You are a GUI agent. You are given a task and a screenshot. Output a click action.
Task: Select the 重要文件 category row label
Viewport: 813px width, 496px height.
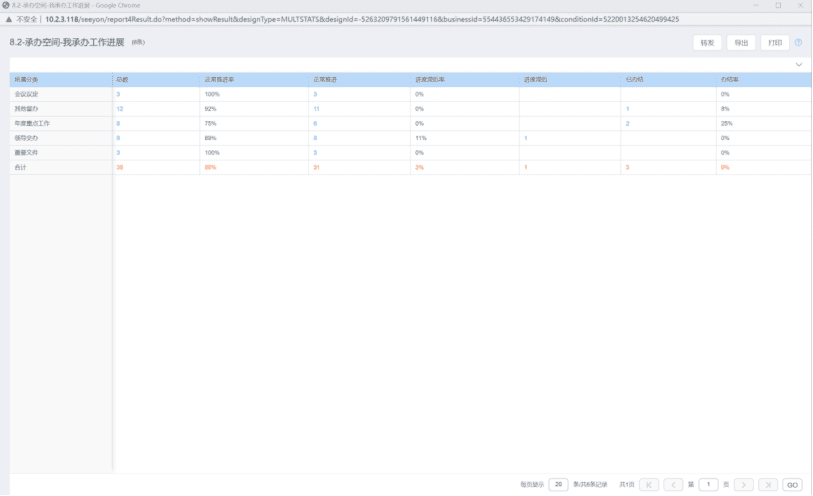[26, 152]
